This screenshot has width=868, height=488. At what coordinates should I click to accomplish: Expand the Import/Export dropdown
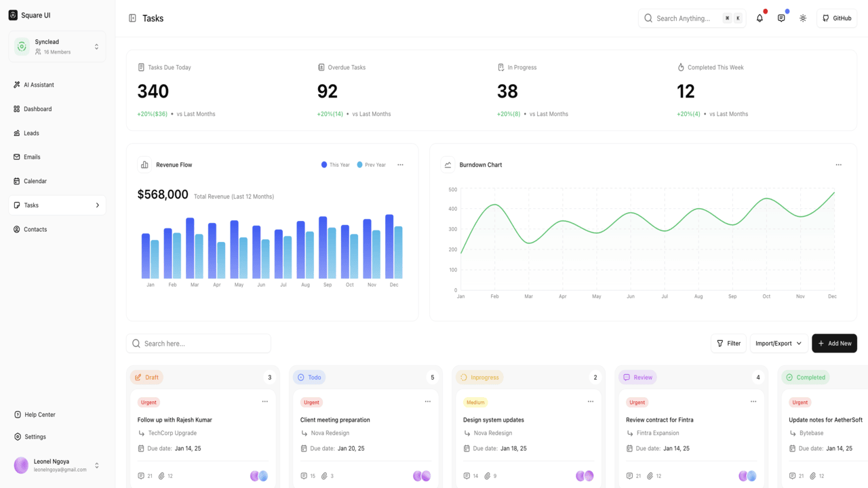pyautogui.click(x=779, y=344)
